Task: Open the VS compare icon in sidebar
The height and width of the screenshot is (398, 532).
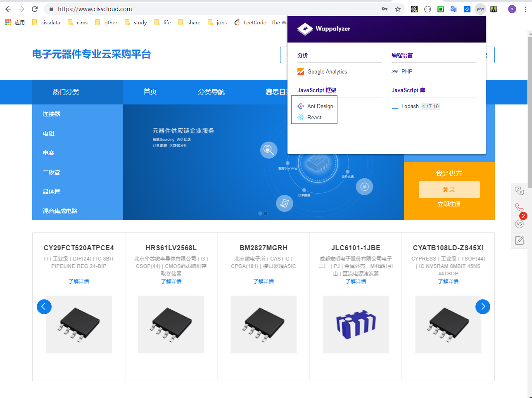Action: tap(520, 224)
